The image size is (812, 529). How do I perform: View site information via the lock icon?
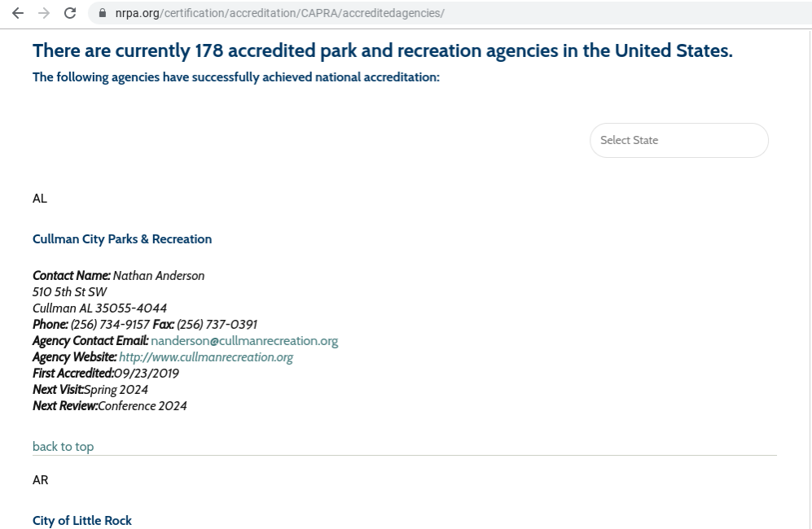[102, 13]
